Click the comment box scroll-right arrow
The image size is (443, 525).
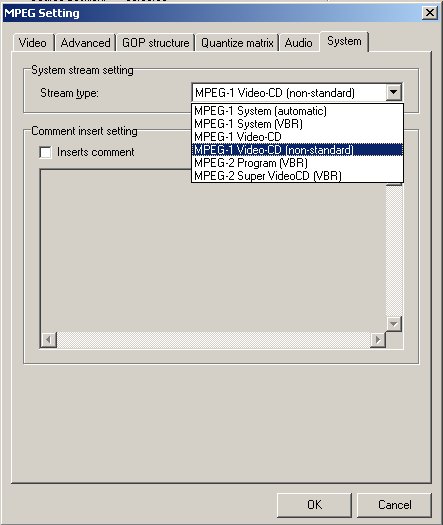[378, 340]
